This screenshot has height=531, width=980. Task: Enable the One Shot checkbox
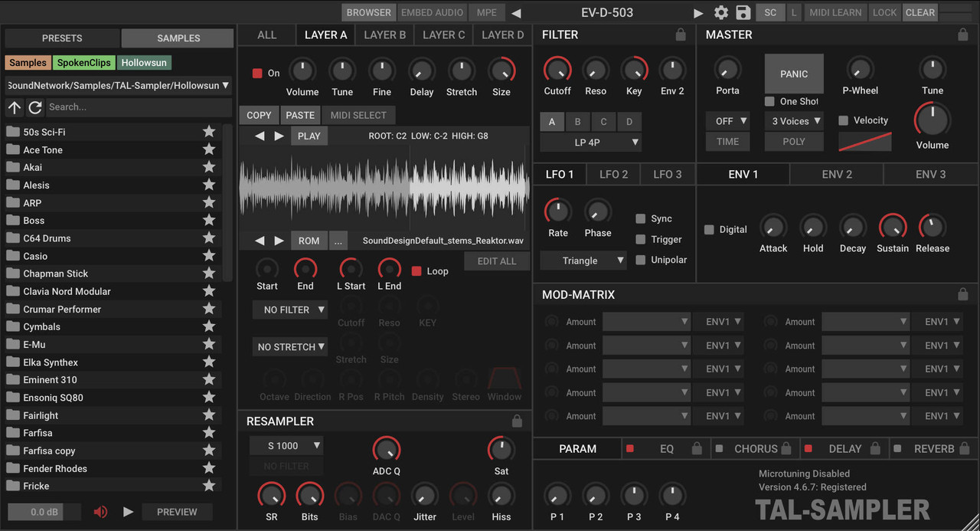[769, 101]
